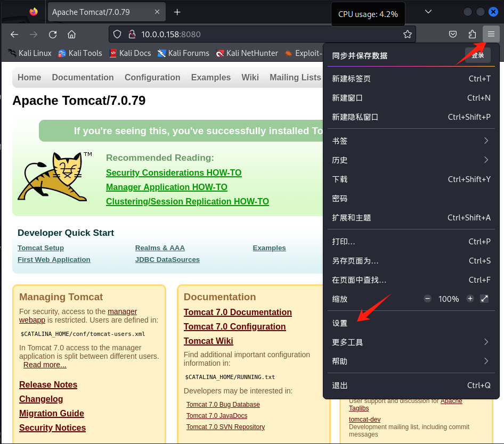Image resolution: width=504 pixels, height=444 pixels.
Task: Zoom in with the plus button
Action: pyautogui.click(x=470, y=299)
